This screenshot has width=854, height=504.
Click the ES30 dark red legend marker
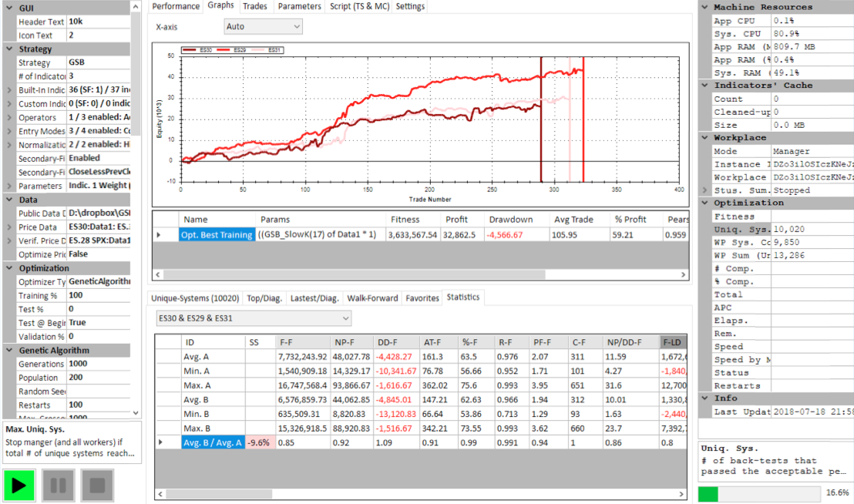[x=190, y=50]
